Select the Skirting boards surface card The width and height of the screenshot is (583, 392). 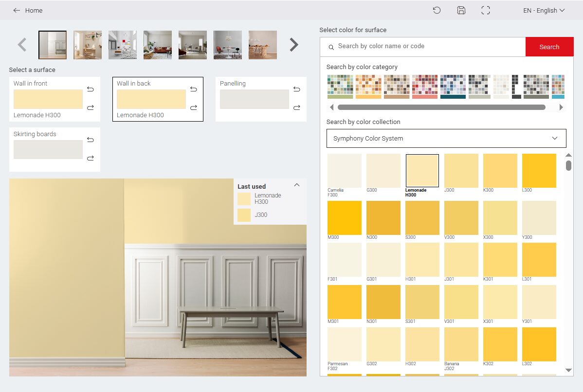[48, 149]
